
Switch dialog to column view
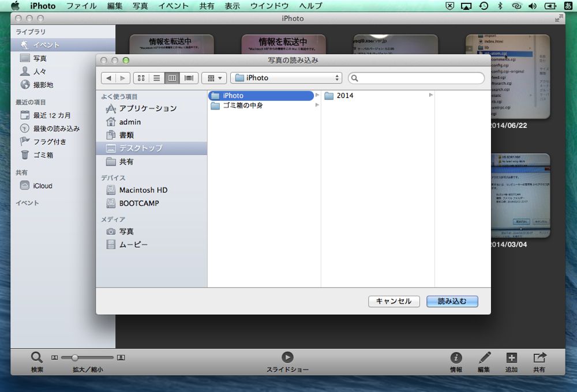coord(172,78)
